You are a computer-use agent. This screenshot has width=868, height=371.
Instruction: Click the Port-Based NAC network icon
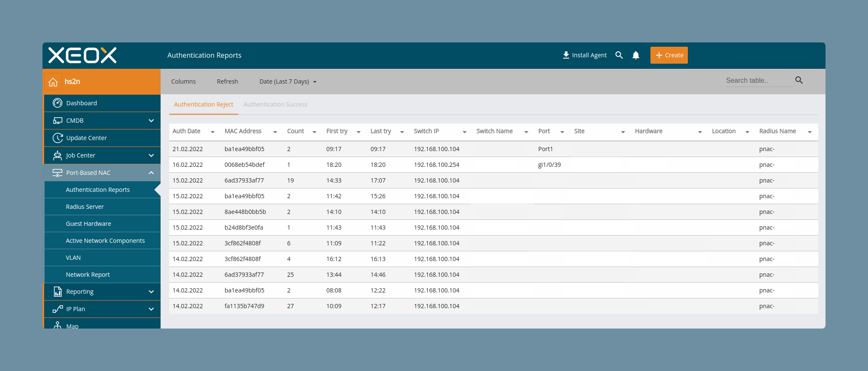click(x=57, y=173)
